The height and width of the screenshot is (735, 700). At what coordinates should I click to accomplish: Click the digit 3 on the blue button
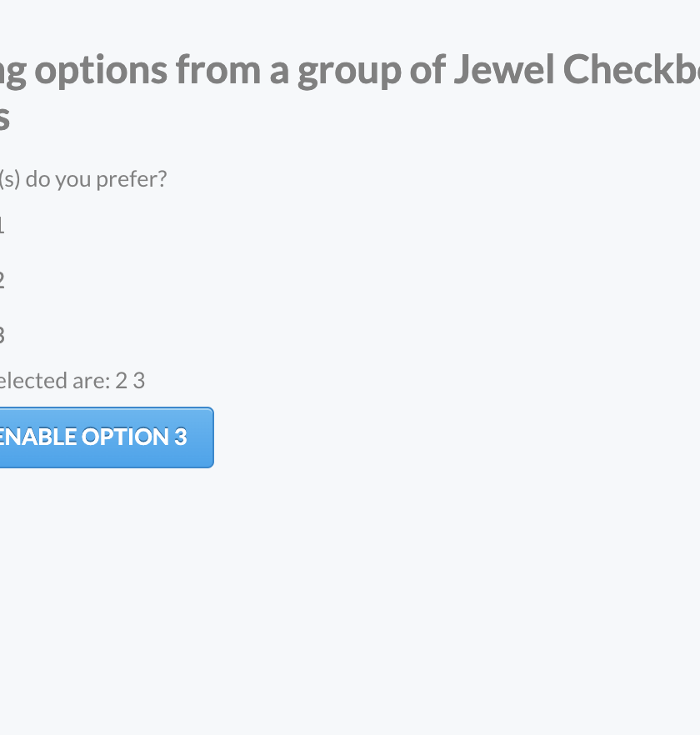click(181, 437)
